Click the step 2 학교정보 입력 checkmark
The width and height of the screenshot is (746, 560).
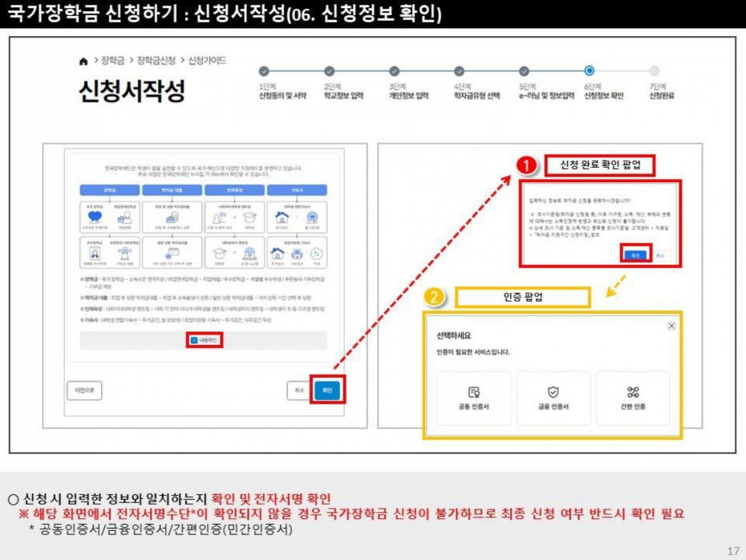point(329,71)
